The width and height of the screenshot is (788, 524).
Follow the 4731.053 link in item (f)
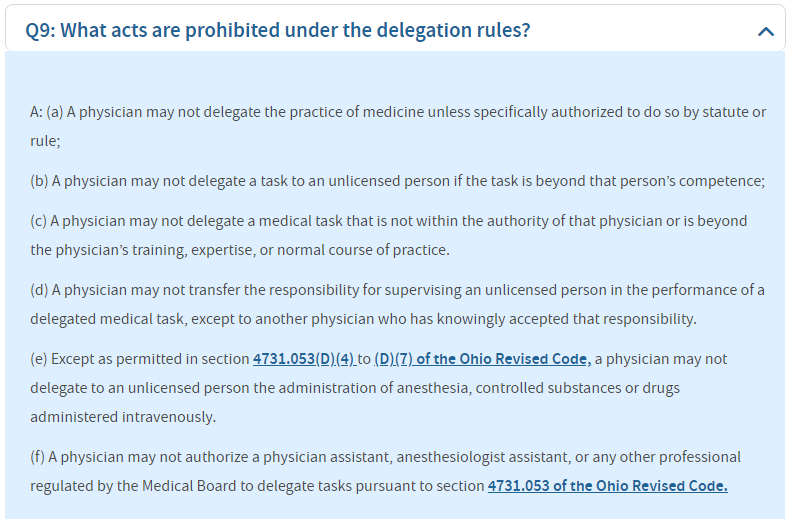[x=607, y=486]
